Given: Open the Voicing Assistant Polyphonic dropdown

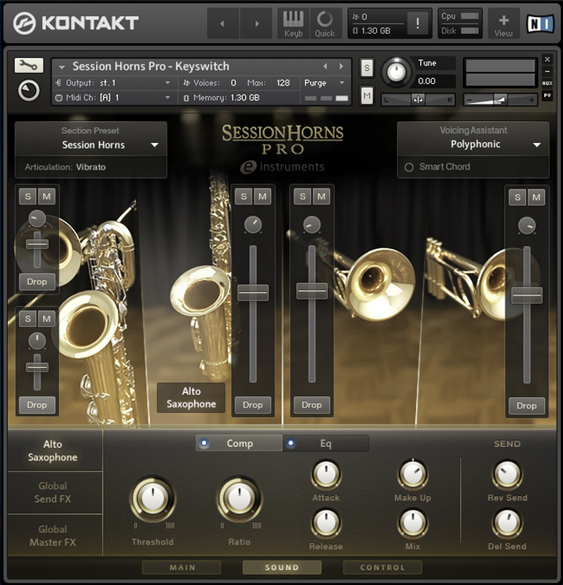Looking at the screenshot, I should pos(473,144).
